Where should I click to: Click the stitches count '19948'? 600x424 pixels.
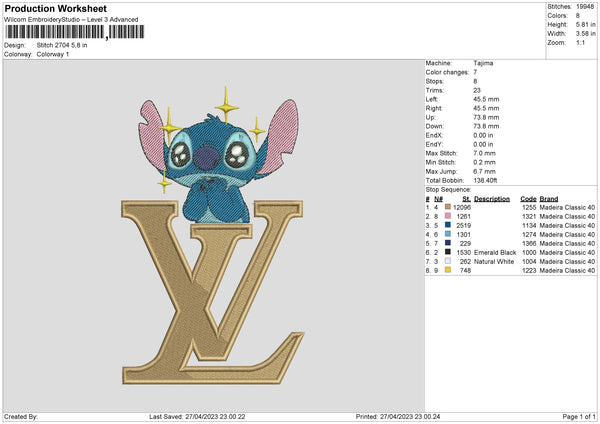tap(585, 7)
